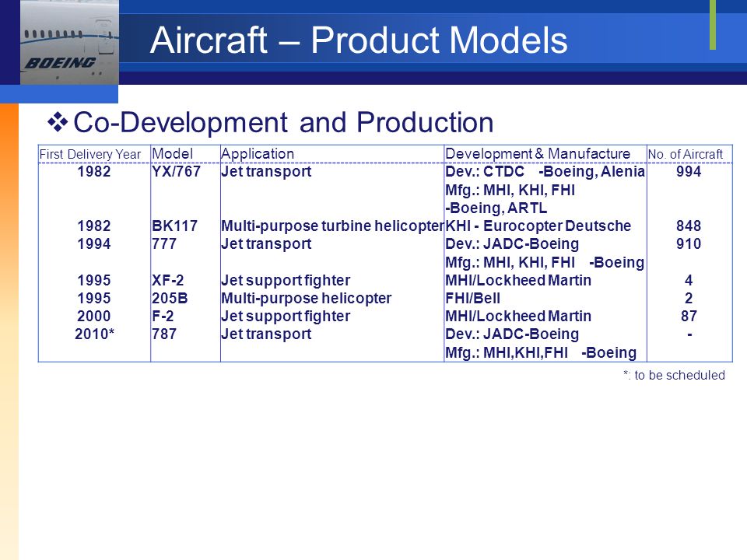Screen dimensions: 747x560
Task: Click 'Dev.: JADC-Boeing' in the 787 row
Action: [512, 334]
